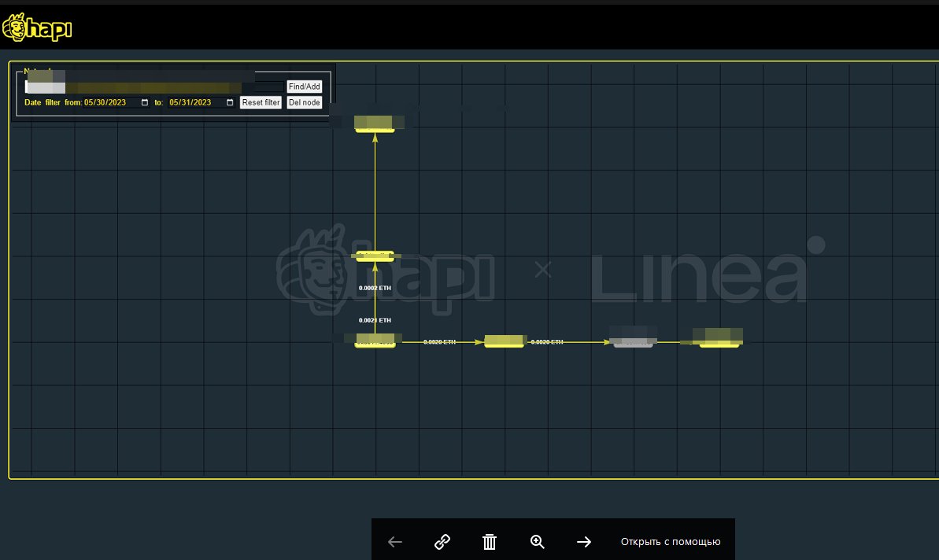
Task: Click the first 0.0020 ETH edge label
Action: click(x=439, y=342)
